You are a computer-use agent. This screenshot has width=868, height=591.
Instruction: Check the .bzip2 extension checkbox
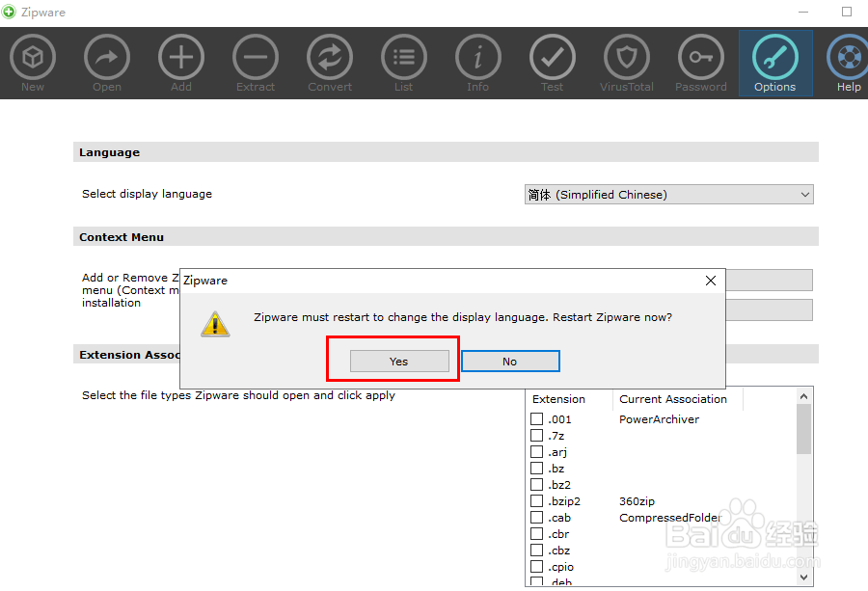536,500
